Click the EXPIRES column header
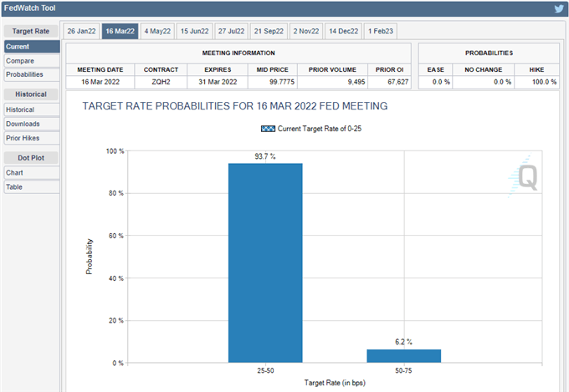This screenshot has height=392, width=569. [218, 69]
